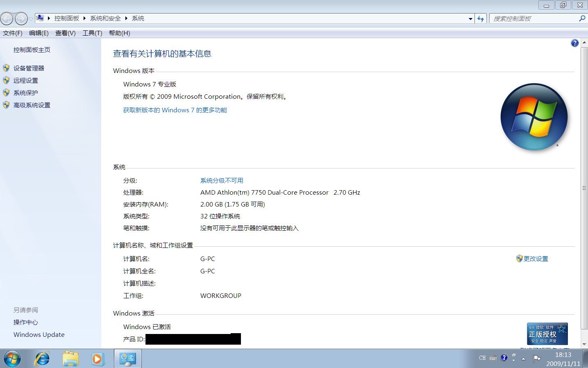Click 系统和安全 breadcrumb in address bar
The width and height of the screenshot is (588, 368).
tap(105, 18)
